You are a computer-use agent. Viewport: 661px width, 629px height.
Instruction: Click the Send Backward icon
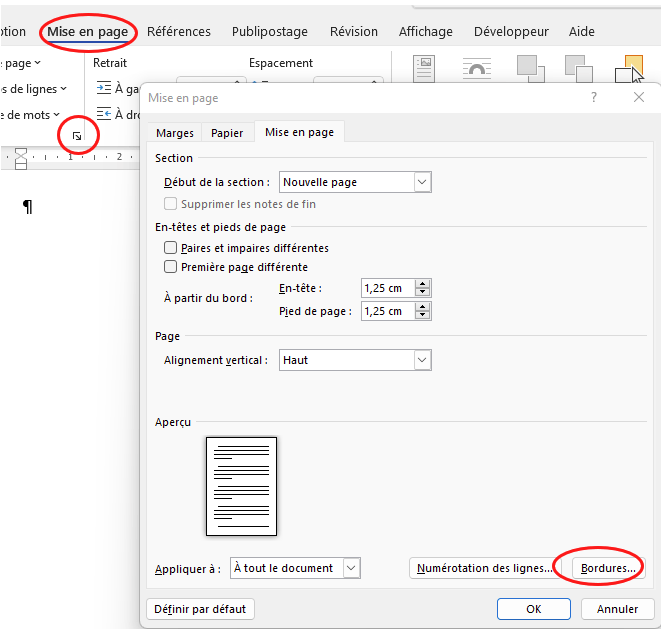(x=579, y=68)
